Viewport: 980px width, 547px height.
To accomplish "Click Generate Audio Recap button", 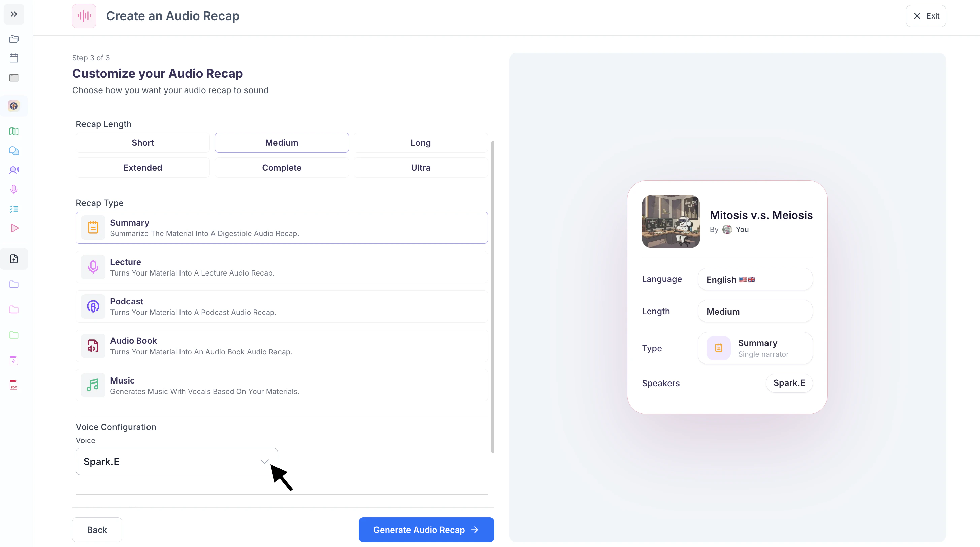I will pos(426,530).
